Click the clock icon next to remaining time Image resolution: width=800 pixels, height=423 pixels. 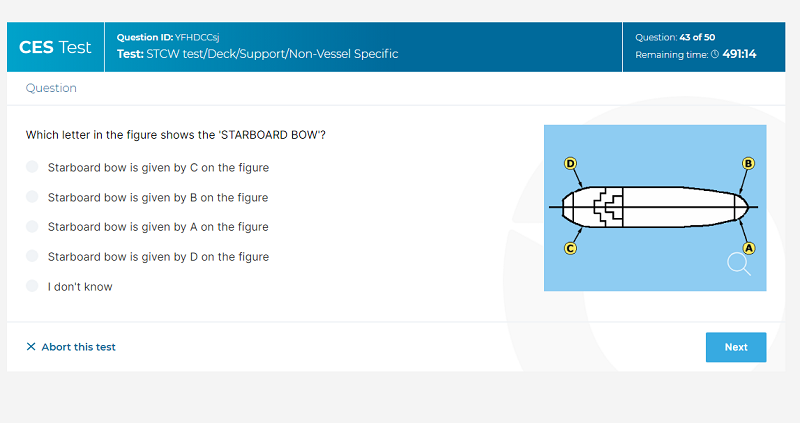(715, 54)
